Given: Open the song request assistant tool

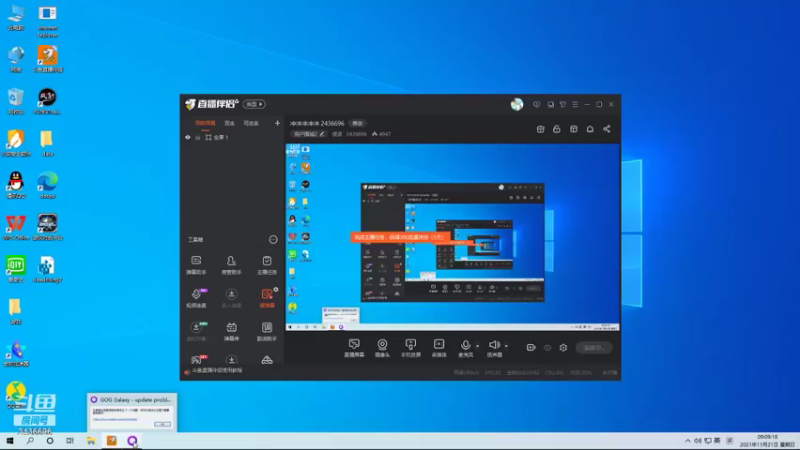Looking at the screenshot, I should pyautogui.click(x=267, y=331).
